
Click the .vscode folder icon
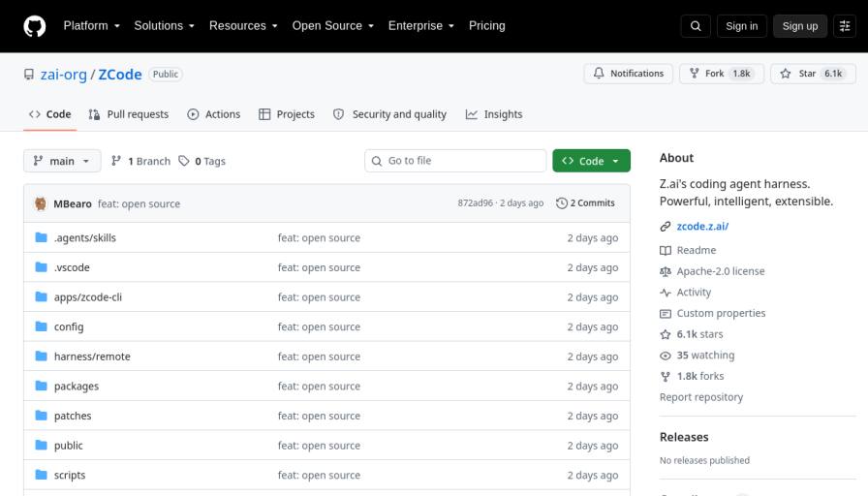41,266
